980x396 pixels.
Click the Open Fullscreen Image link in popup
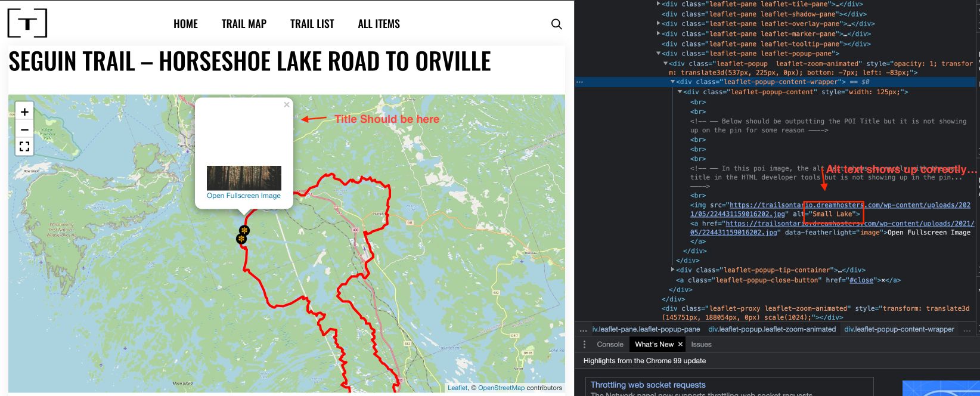[x=244, y=196]
